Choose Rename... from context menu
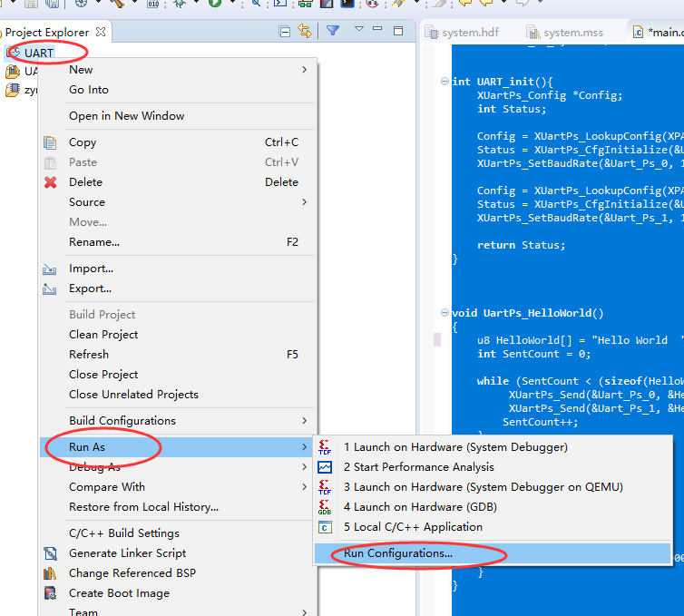The width and height of the screenshot is (684, 616). (94, 242)
